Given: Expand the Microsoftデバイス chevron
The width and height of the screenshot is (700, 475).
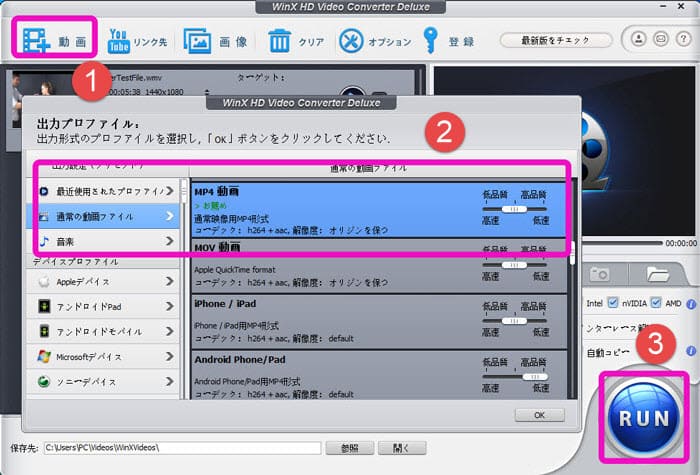Looking at the screenshot, I should pos(170,356).
